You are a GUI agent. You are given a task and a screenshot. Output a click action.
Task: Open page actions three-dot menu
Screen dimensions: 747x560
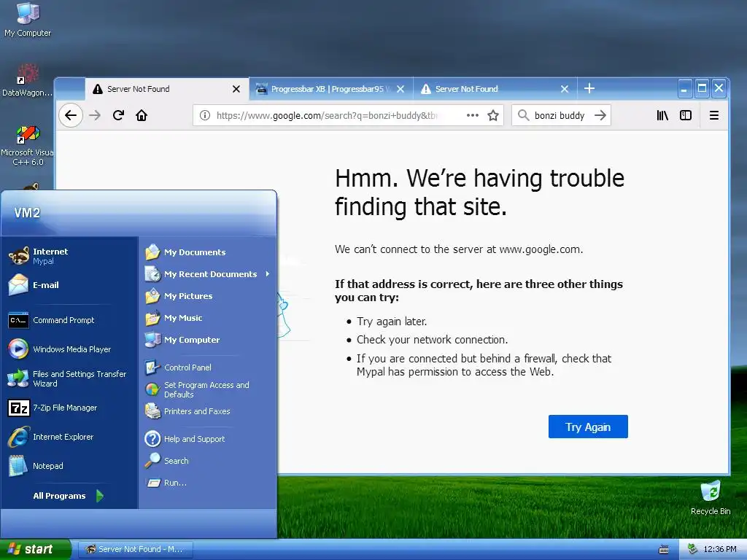(473, 115)
